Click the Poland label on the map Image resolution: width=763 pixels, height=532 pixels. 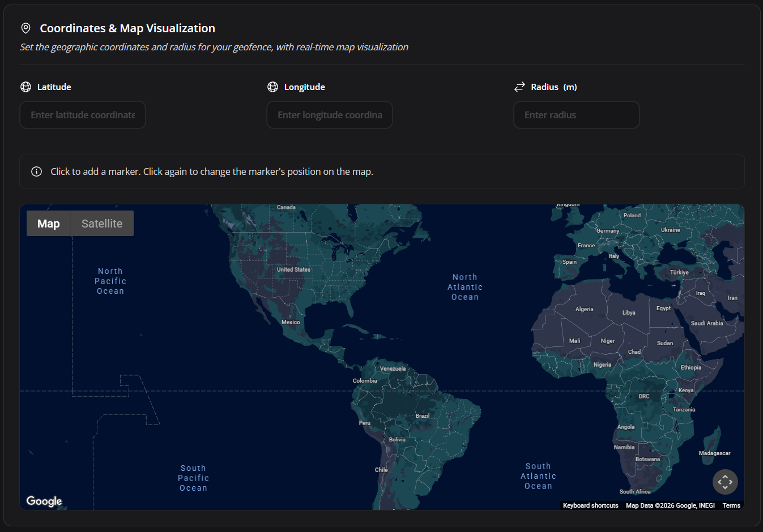632,215
